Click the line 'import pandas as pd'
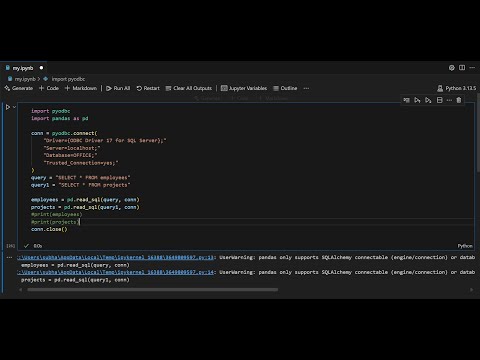 coord(60,118)
